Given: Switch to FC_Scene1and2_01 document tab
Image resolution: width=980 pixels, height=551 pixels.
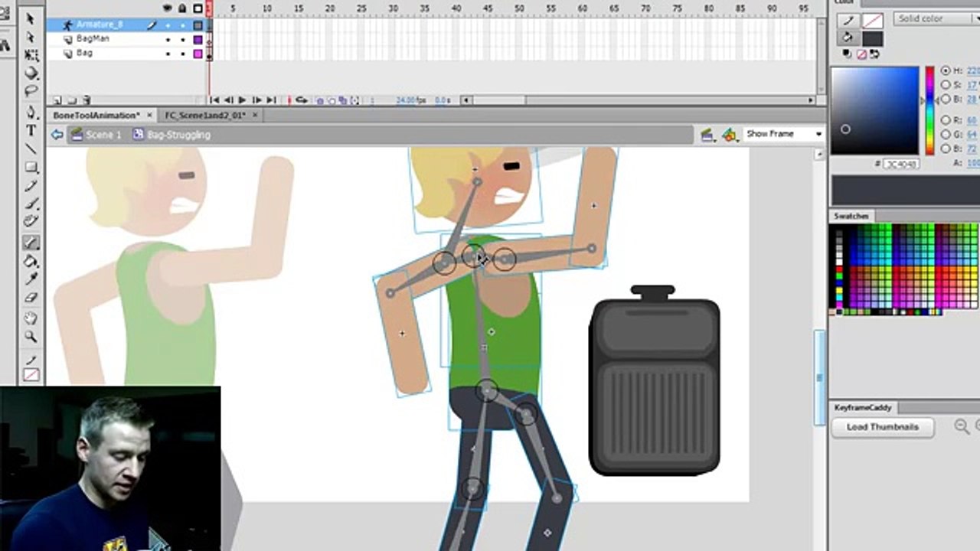Looking at the screenshot, I should (x=210, y=116).
